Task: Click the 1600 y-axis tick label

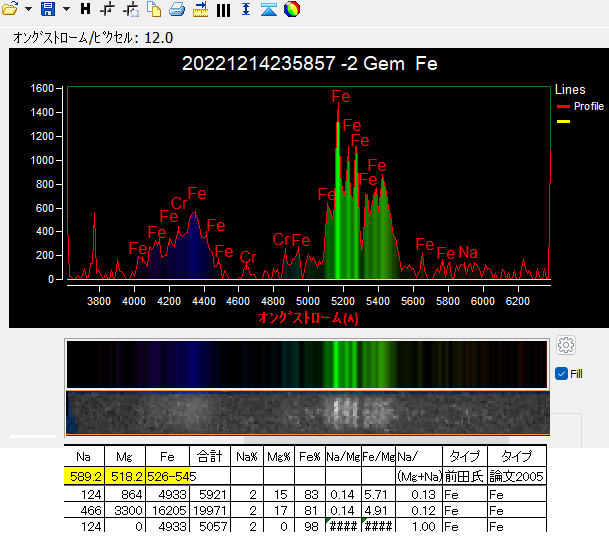Action: pos(42,89)
